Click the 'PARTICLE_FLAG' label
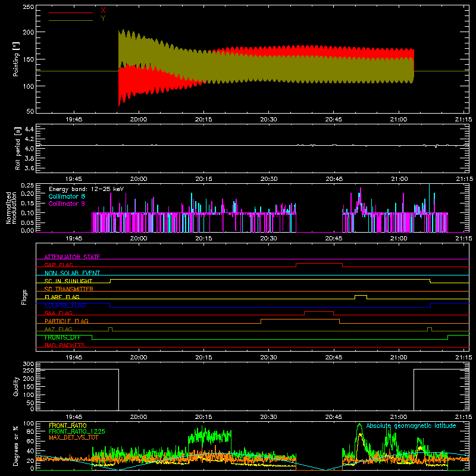This screenshot has height=476, width=476. (67, 321)
